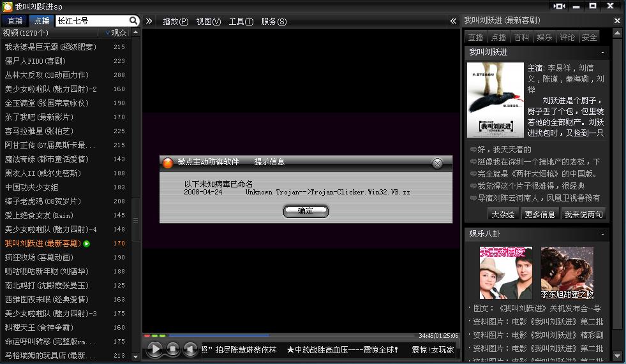Viewport: 626px width, 364px height.
Task: Click the 我叫刘跃进 movie poster thumbnail
Action: [x=495, y=99]
